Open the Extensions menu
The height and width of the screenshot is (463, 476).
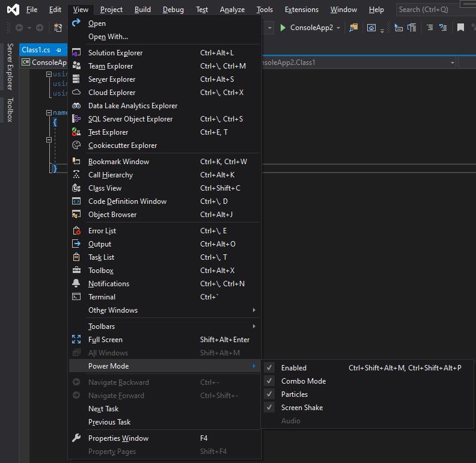(x=301, y=10)
